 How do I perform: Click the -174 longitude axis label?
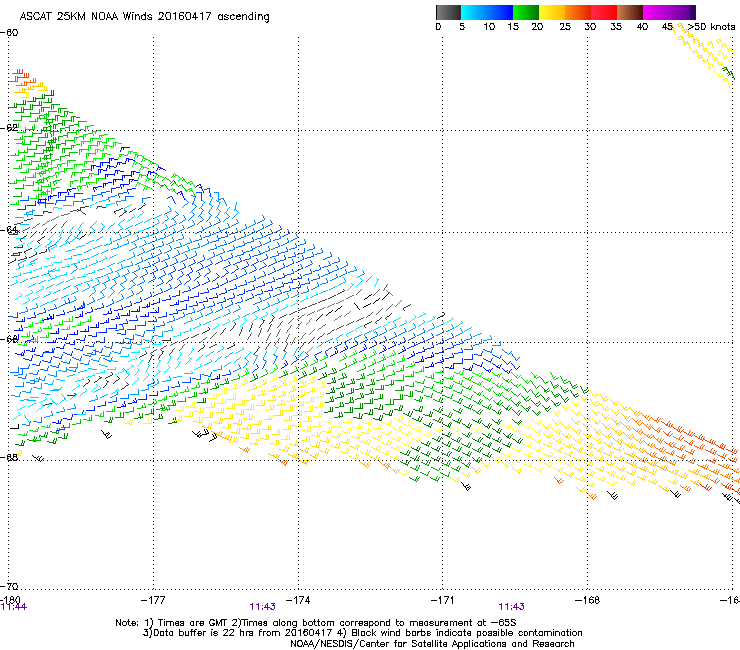point(298,600)
